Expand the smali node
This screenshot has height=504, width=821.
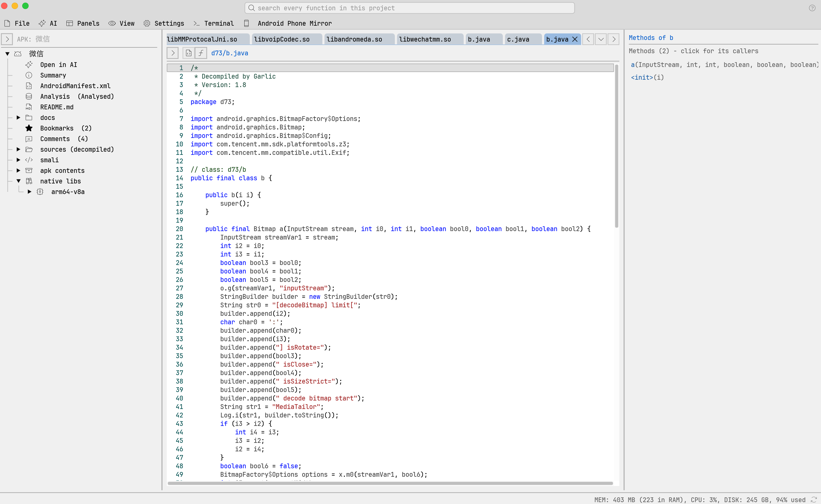(19, 160)
